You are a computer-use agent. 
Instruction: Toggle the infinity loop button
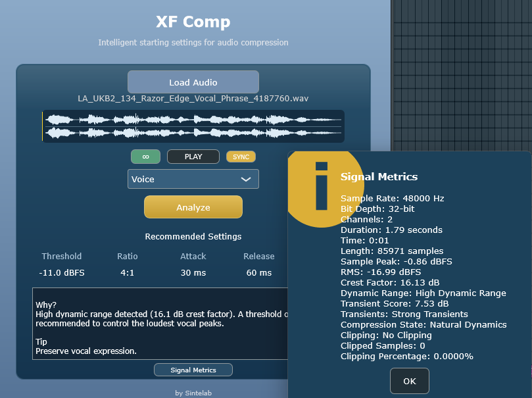pyautogui.click(x=145, y=157)
